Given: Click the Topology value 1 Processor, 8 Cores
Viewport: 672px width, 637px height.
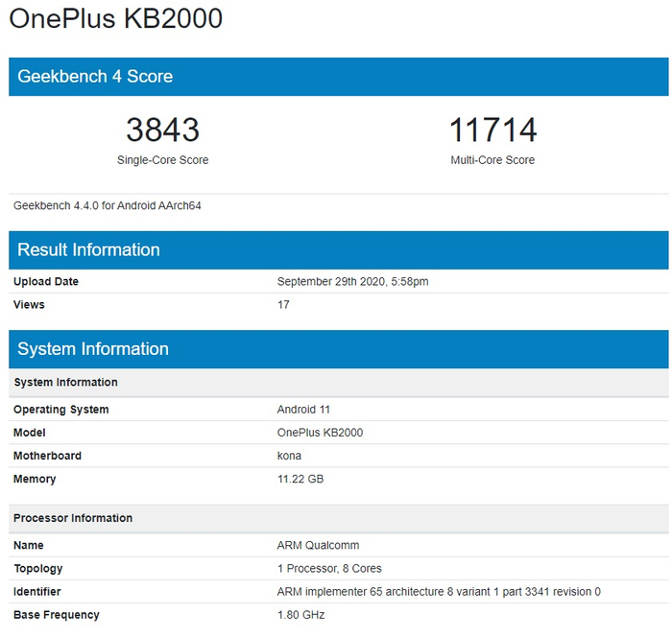Looking at the screenshot, I should [x=329, y=568].
